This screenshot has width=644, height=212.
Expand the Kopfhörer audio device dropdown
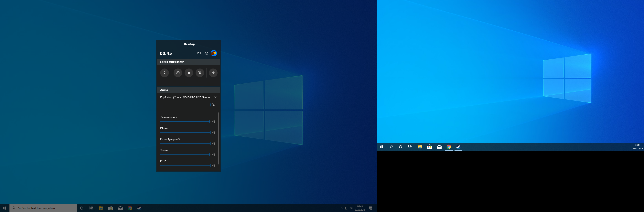coord(216,97)
